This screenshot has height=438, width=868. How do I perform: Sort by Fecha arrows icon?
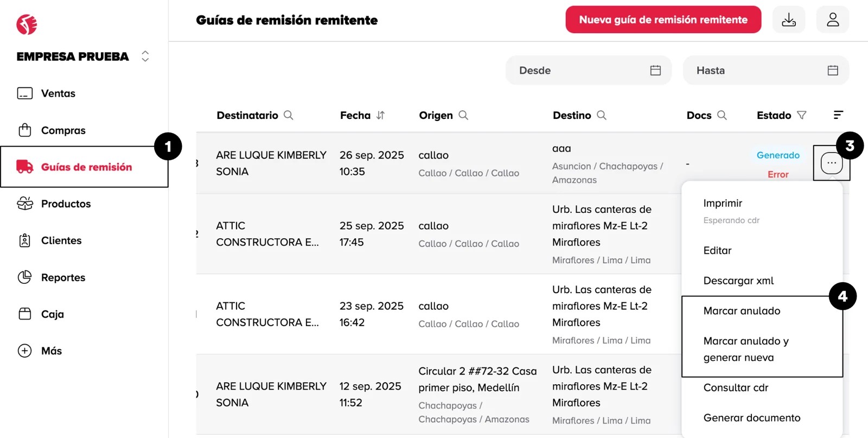[x=380, y=115]
